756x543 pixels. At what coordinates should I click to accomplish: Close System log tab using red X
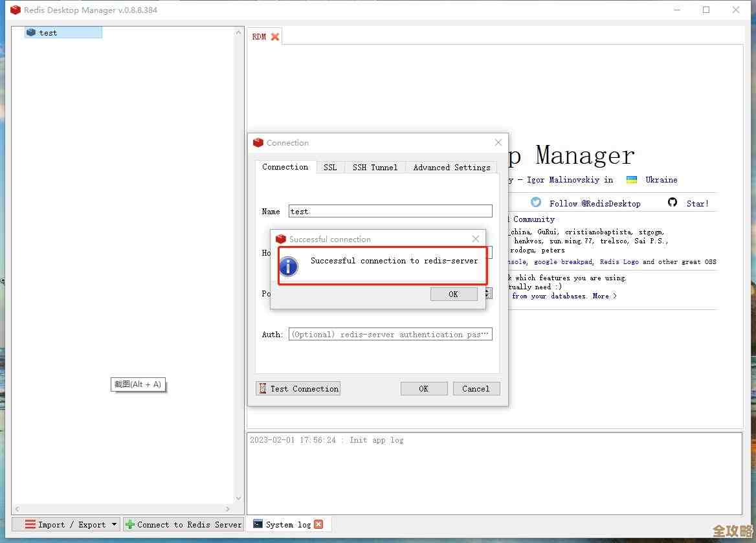pos(318,524)
